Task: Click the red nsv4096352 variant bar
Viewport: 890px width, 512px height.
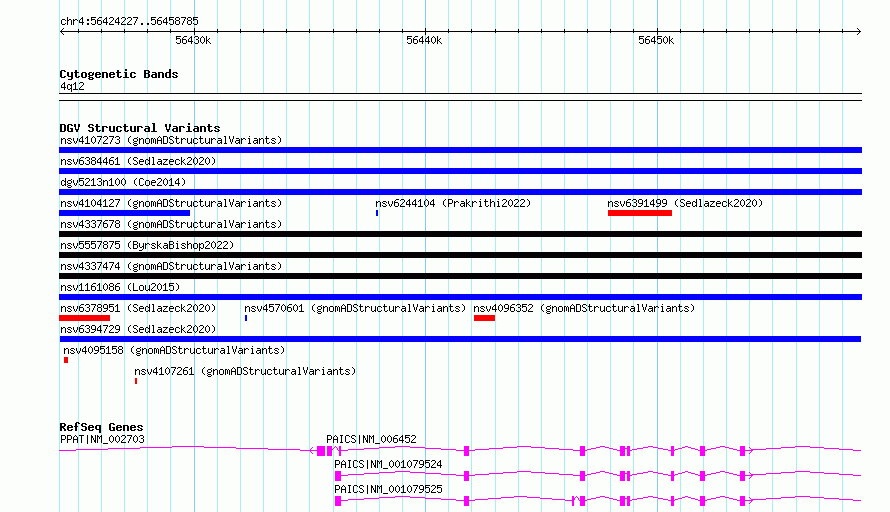Action: (x=484, y=318)
